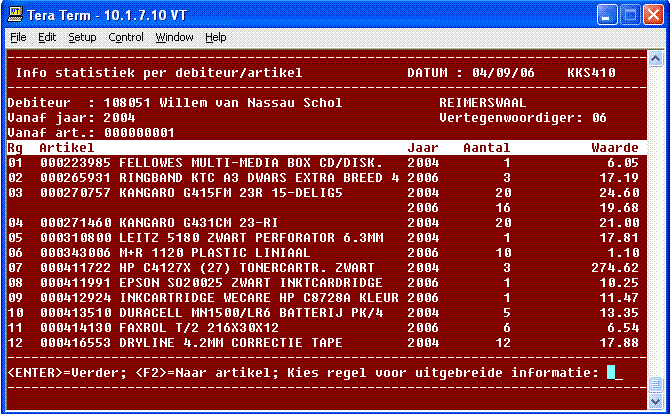Click the Aantal column header
The width and height of the screenshot is (671, 414).
pyautogui.click(x=487, y=148)
